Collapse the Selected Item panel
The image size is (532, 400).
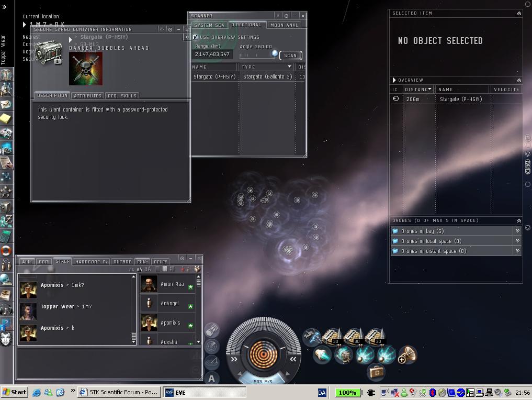pos(519,13)
